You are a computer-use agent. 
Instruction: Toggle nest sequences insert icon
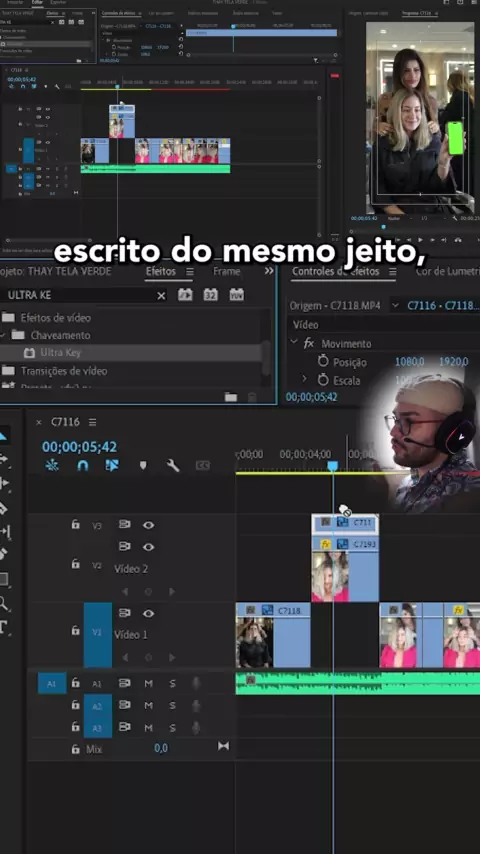pyautogui.click(x=52, y=466)
